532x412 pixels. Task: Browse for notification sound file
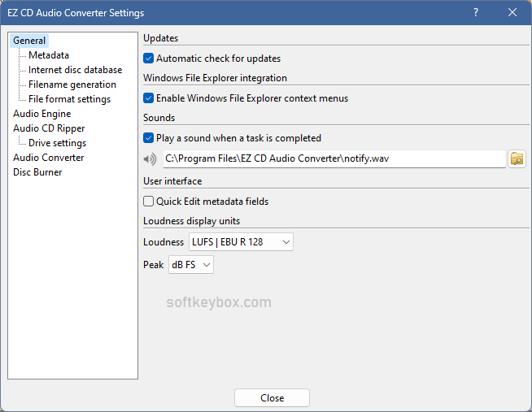tap(517, 159)
